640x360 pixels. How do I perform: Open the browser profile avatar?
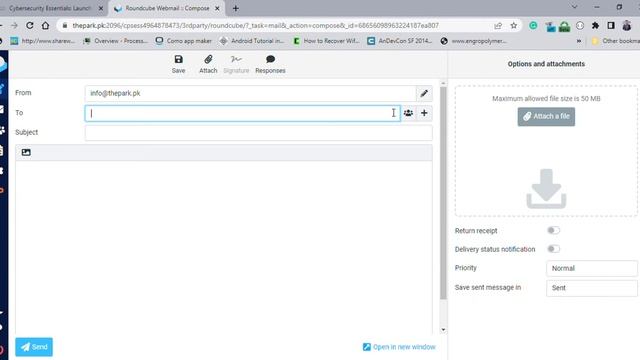[627, 26]
